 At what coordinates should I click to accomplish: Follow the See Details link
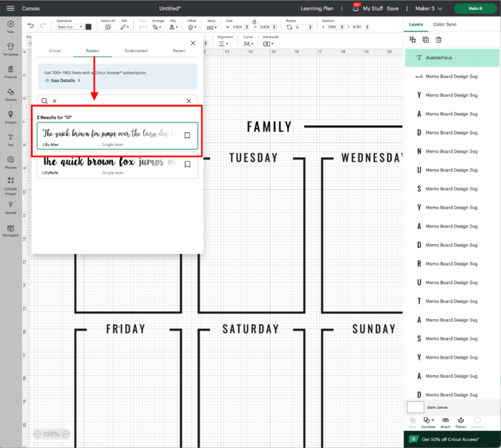coord(62,81)
